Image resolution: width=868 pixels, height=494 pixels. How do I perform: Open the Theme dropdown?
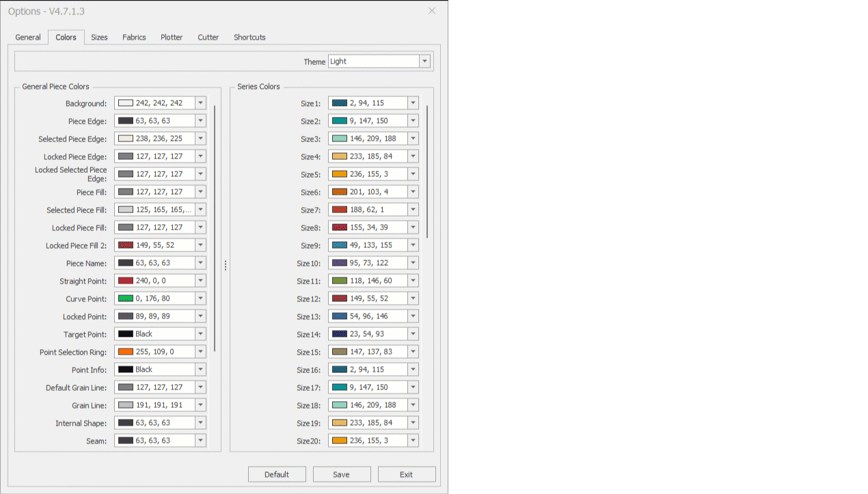[x=424, y=61]
